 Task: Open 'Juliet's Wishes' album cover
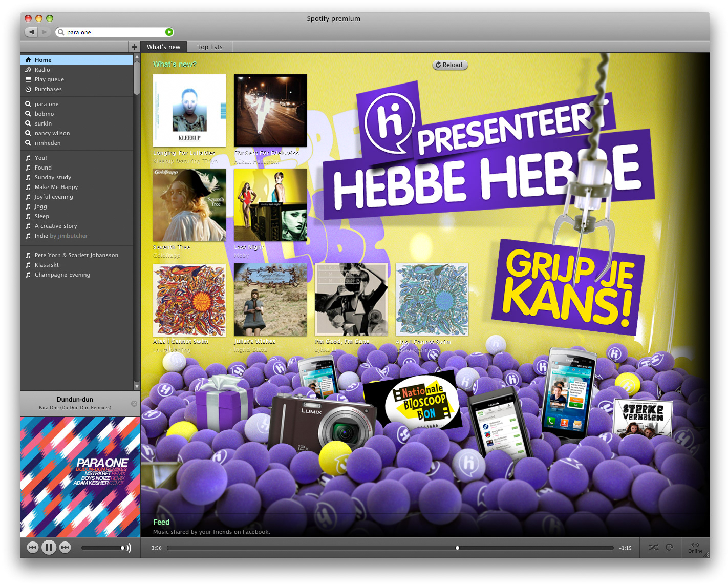pyautogui.click(x=270, y=300)
